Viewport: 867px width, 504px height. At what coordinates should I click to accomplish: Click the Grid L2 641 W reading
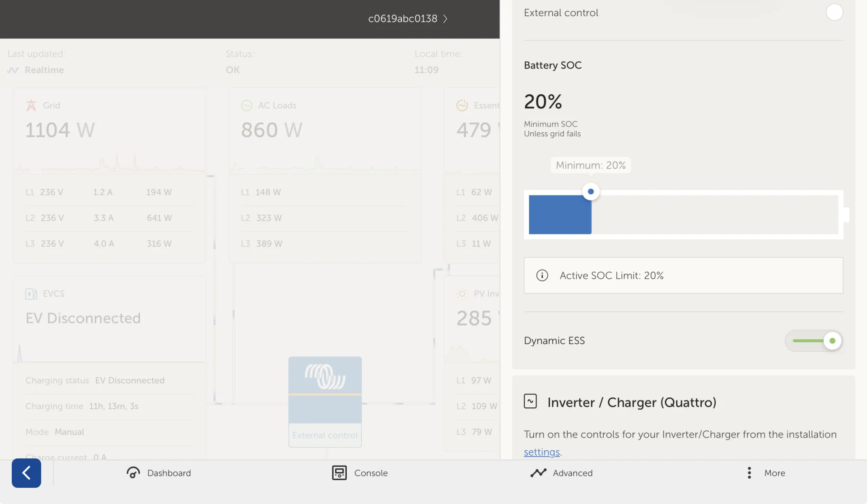tap(159, 218)
